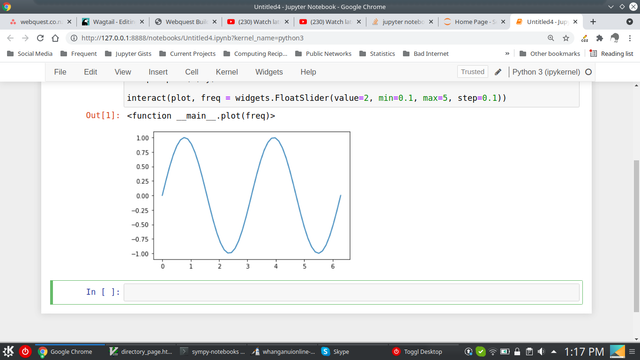Open the Computing Recipes bookmark folder
640x360 pixels.
pyautogui.click(x=256, y=53)
